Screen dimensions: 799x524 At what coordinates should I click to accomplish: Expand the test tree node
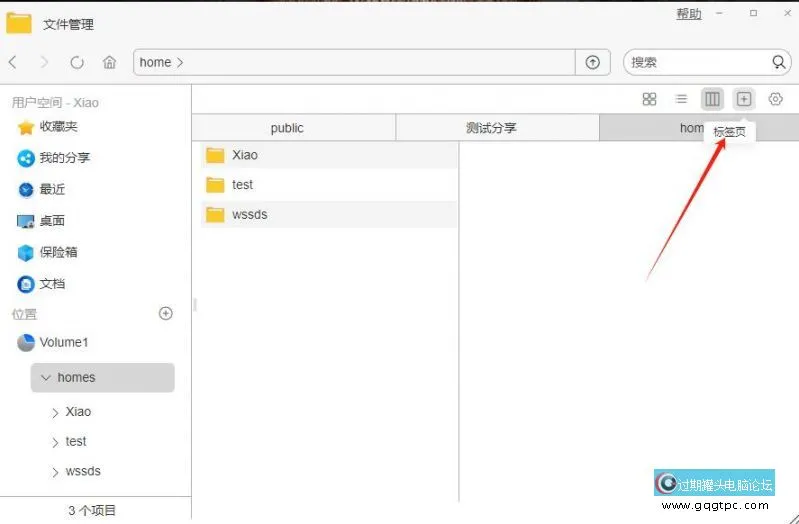55,442
